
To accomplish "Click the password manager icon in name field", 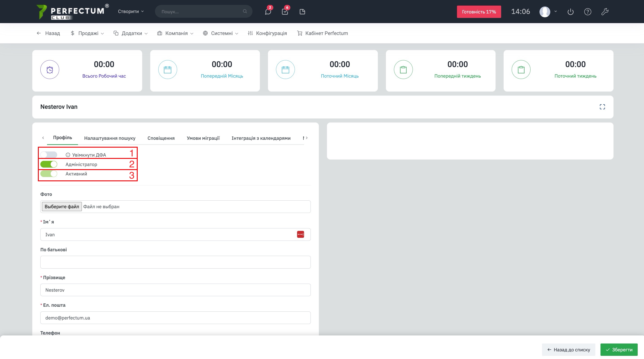I will [300, 234].
